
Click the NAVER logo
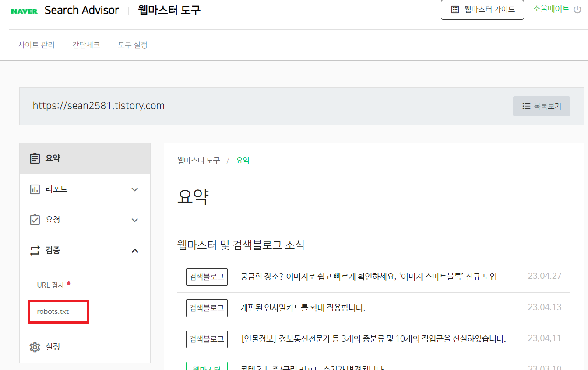(x=24, y=11)
